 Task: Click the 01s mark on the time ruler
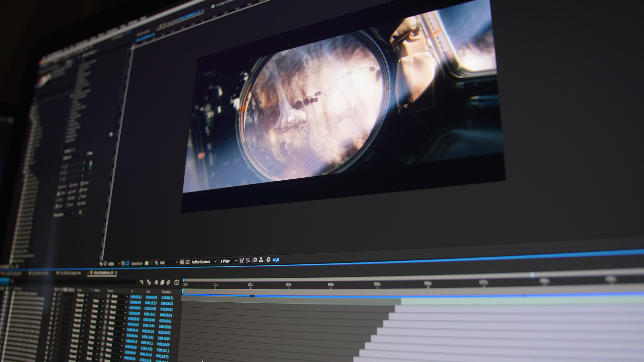pyautogui.click(x=216, y=285)
